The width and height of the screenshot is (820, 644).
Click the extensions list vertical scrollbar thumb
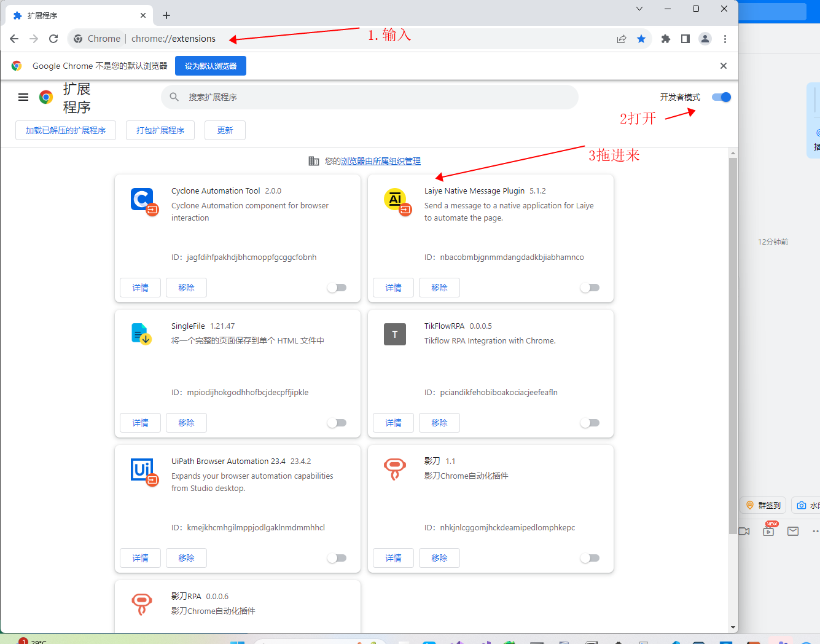(733, 346)
